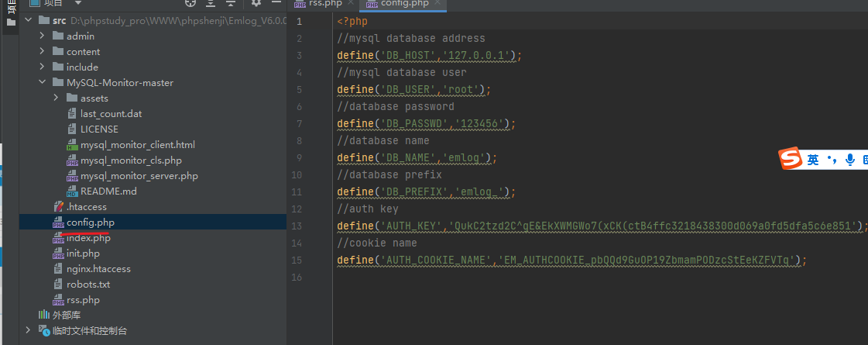
Task: Open mysql_monitor_client.html
Action: pos(137,145)
